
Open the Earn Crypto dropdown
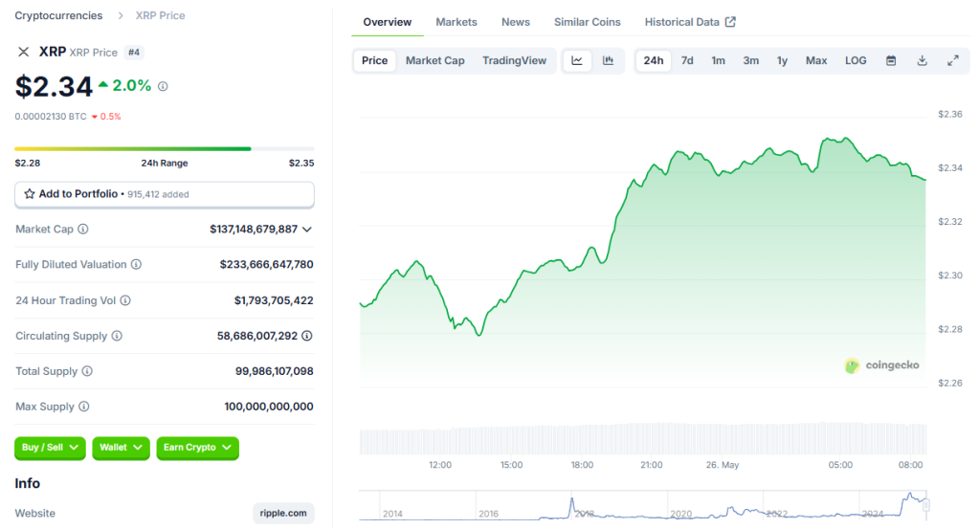click(x=197, y=447)
